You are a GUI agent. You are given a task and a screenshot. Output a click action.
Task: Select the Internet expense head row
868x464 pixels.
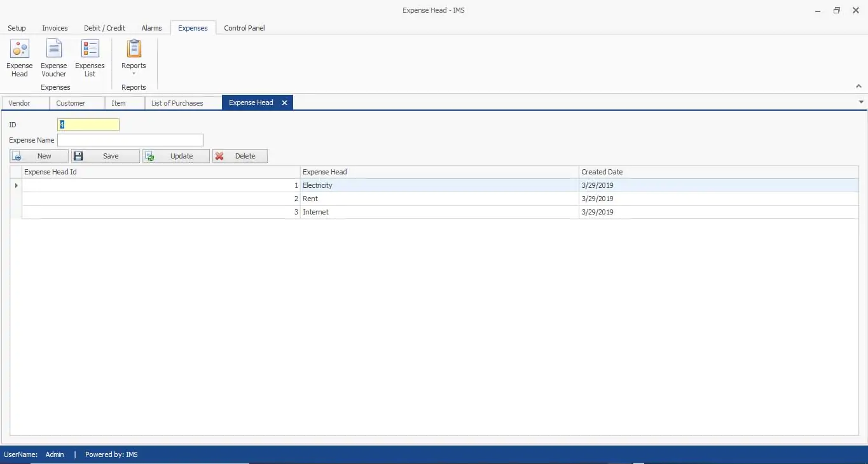pyautogui.click(x=439, y=212)
